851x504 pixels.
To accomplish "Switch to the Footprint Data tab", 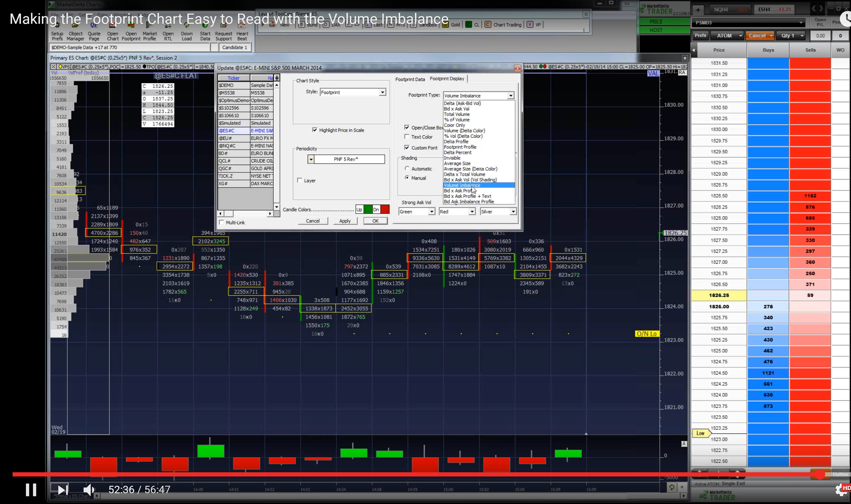I will pos(410,79).
